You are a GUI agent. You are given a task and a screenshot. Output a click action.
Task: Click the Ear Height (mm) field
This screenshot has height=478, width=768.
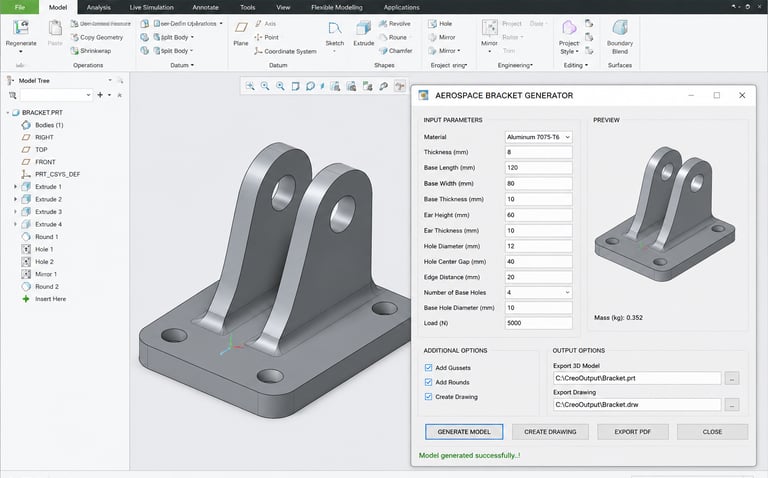538,215
